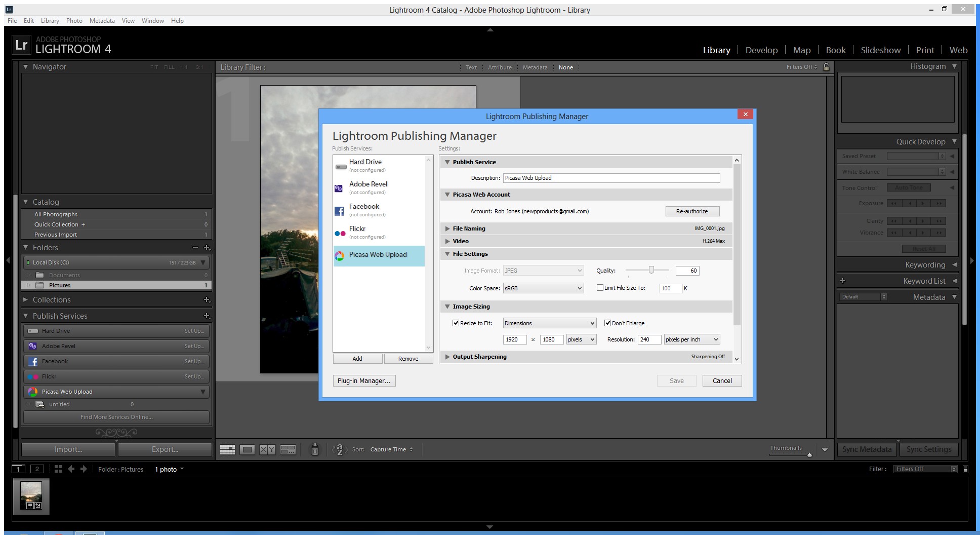Open Survey view icon in toolbar
Image resolution: width=980 pixels, height=535 pixels.
coord(288,449)
